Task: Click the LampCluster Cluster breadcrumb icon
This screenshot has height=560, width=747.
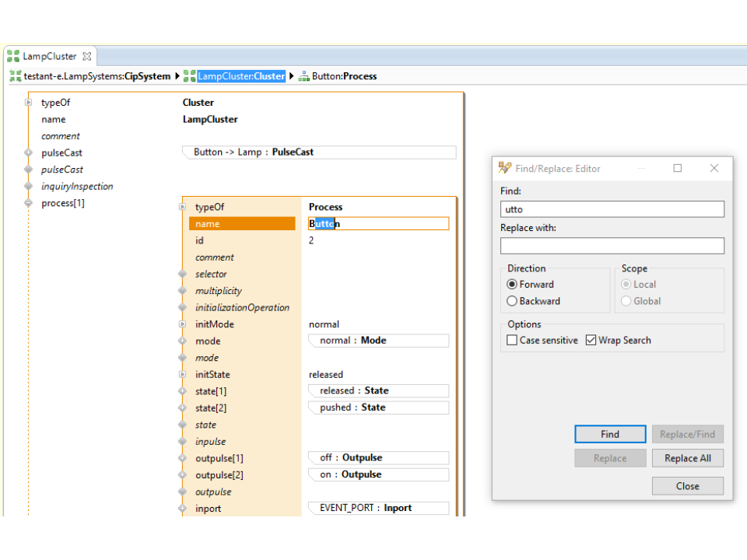Action: (x=189, y=76)
